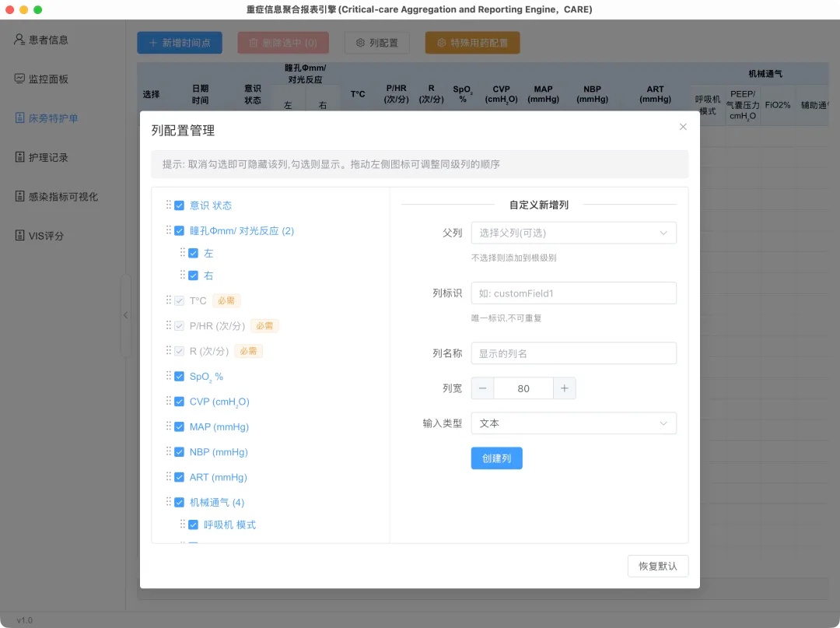Viewport: 840px width, 628px height.
Task: Uncheck the MAP (mmHg) column checkbox
Action: [180, 426]
